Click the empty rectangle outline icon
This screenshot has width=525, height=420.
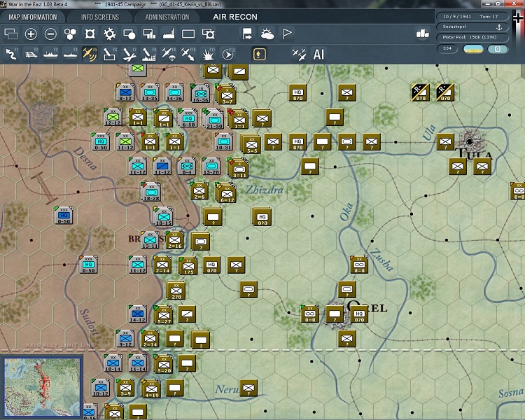(x=188, y=34)
